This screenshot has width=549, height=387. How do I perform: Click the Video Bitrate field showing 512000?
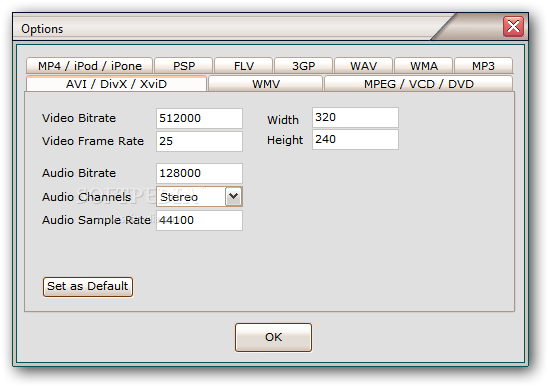point(199,118)
